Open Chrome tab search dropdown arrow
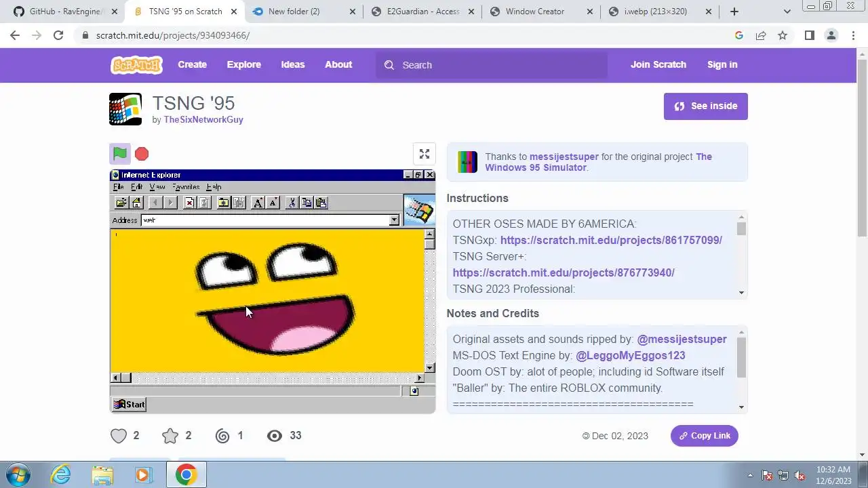This screenshot has width=868, height=488. 787,12
